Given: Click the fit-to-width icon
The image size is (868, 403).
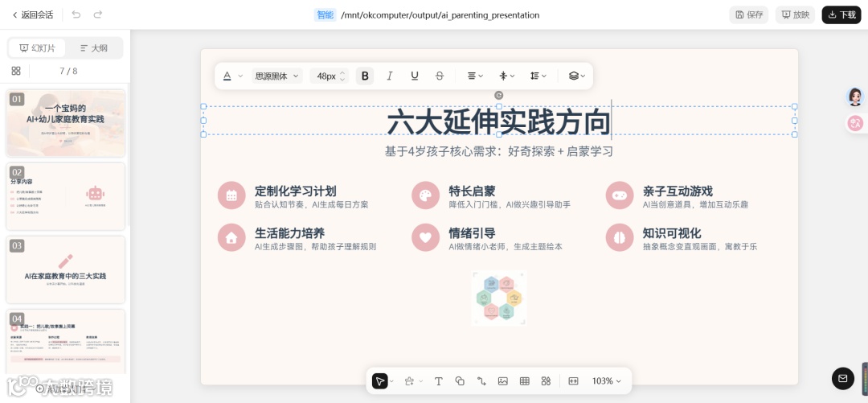Looking at the screenshot, I should tap(574, 380).
